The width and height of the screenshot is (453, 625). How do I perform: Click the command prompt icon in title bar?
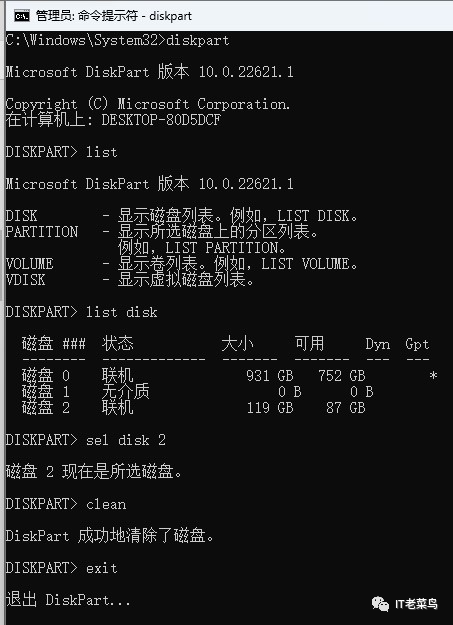(22, 16)
